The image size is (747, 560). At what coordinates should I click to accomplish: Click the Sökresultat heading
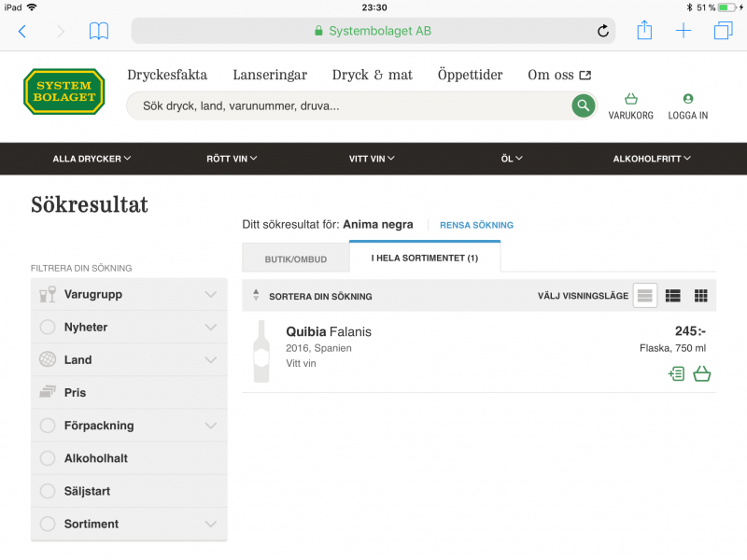pyautogui.click(x=90, y=204)
